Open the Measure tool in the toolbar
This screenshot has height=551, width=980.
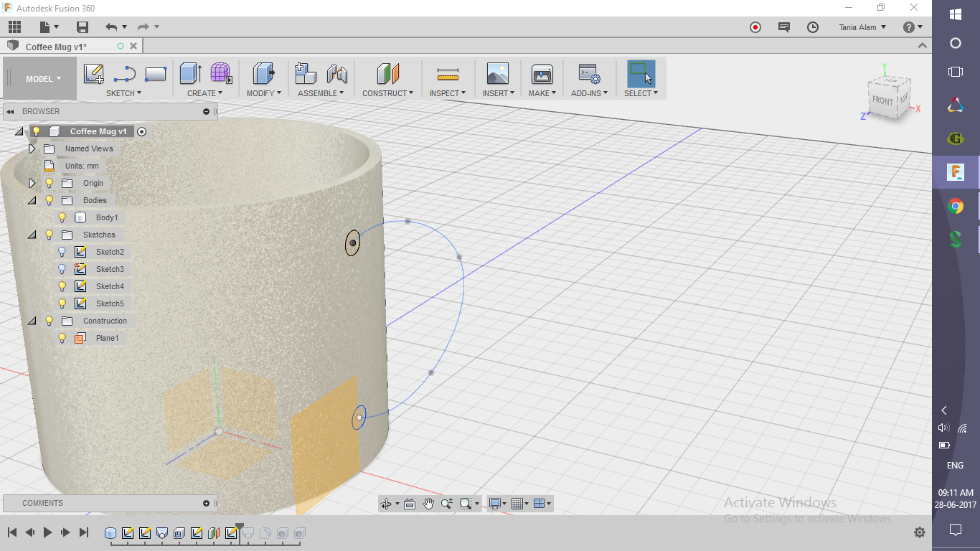[x=448, y=75]
